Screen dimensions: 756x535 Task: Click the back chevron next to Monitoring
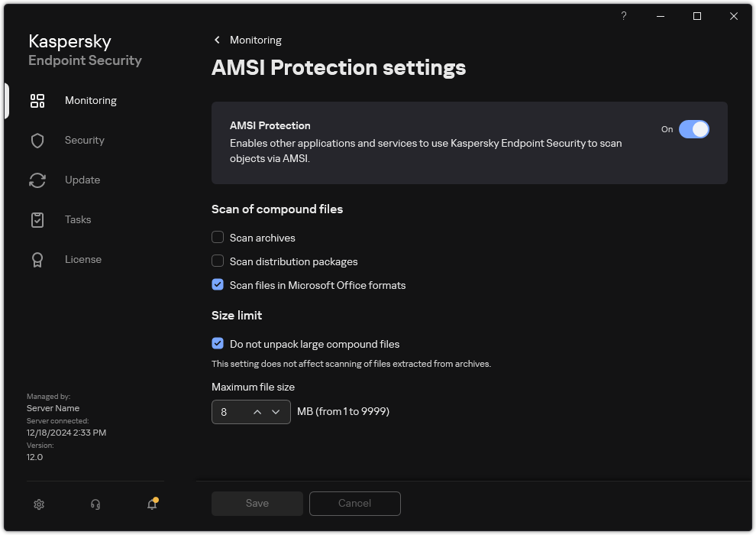click(x=217, y=40)
